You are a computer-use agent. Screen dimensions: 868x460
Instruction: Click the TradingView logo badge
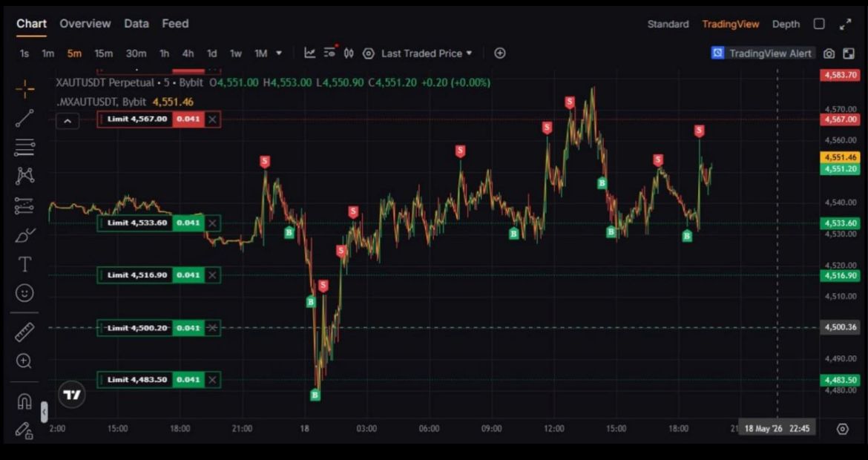point(72,395)
